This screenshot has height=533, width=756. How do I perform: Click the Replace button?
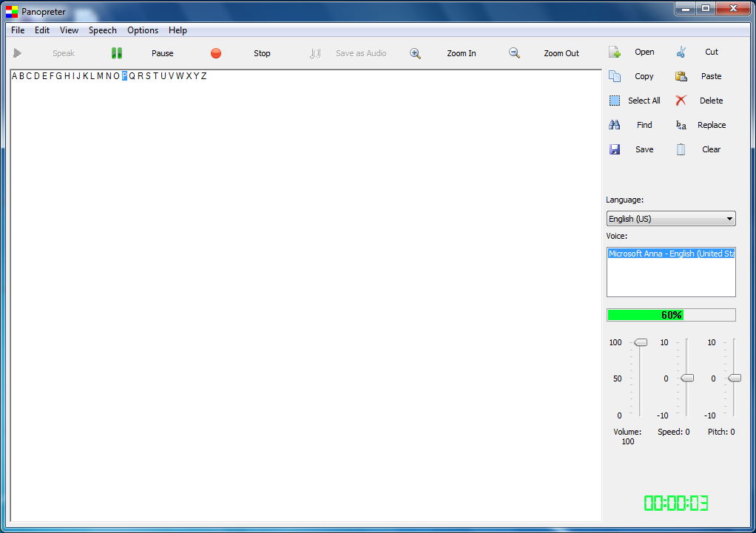tap(711, 125)
